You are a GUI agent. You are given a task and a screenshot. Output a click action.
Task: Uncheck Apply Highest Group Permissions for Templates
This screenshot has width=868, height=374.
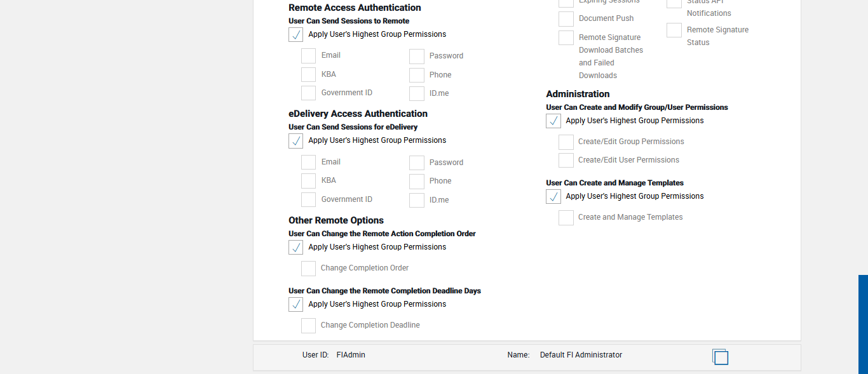click(553, 197)
